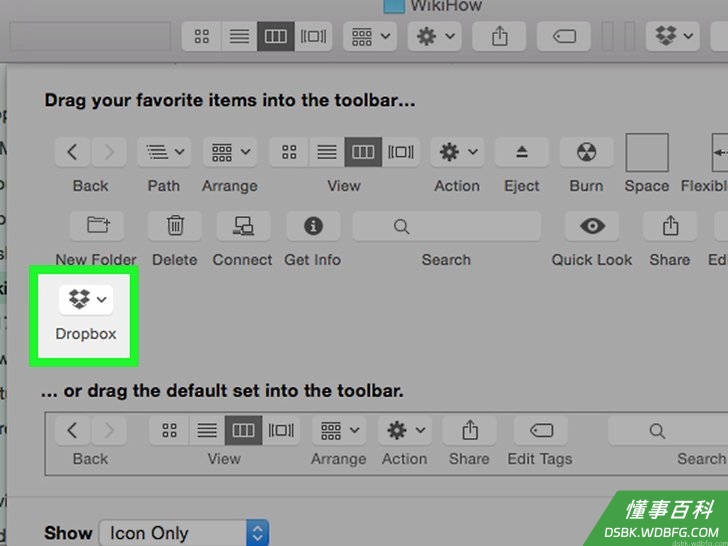
Task: Click cover flow segment of palette View item
Action: (401, 152)
